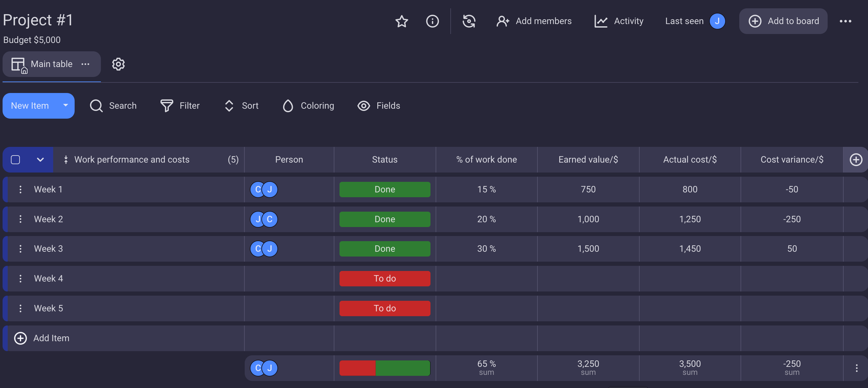Select the Main table tab
Viewport: 868px width, 388px height.
(52, 64)
